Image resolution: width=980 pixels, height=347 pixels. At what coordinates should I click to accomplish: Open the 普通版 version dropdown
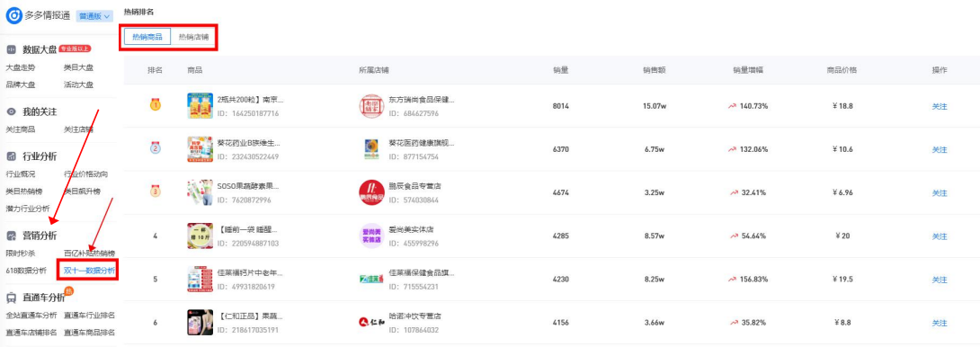tap(94, 16)
